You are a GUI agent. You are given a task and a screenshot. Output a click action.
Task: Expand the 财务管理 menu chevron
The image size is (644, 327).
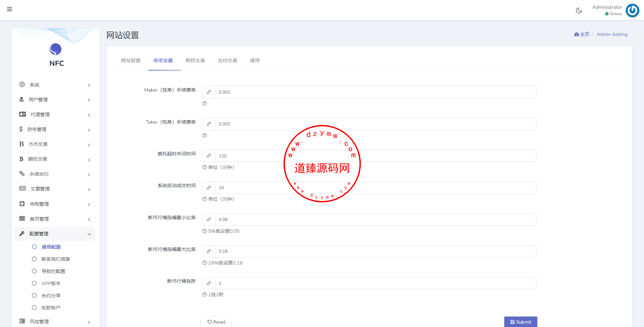(89, 130)
